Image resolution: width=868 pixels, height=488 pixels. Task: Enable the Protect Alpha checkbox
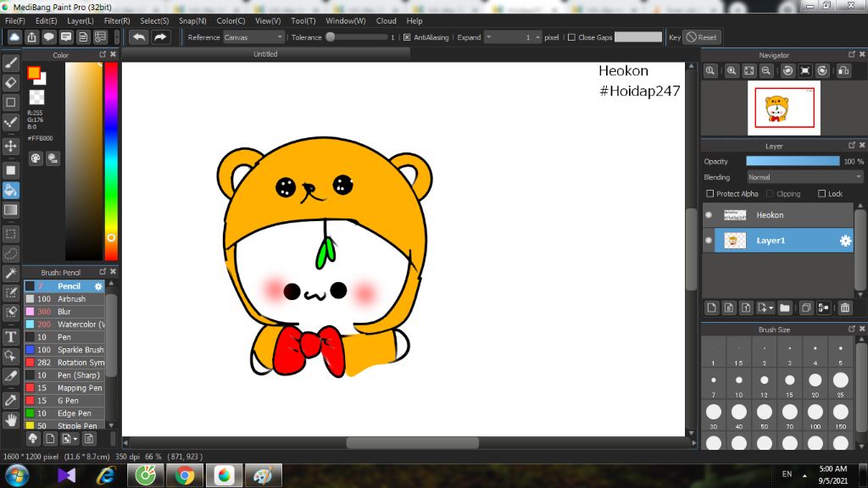pos(710,194)
